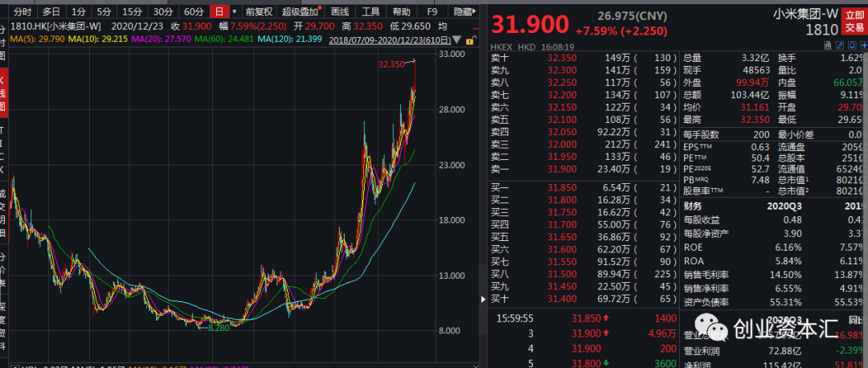The width and height of the screenshot is (868, 368).
Task: Toggle the yellow padlock on the chart
Action: coord(470,40)
